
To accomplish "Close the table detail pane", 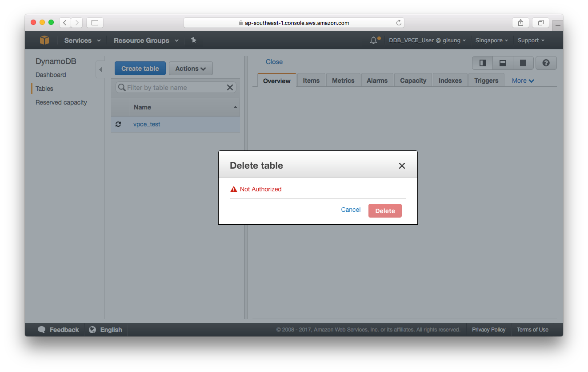I will [x=274, y=62].
